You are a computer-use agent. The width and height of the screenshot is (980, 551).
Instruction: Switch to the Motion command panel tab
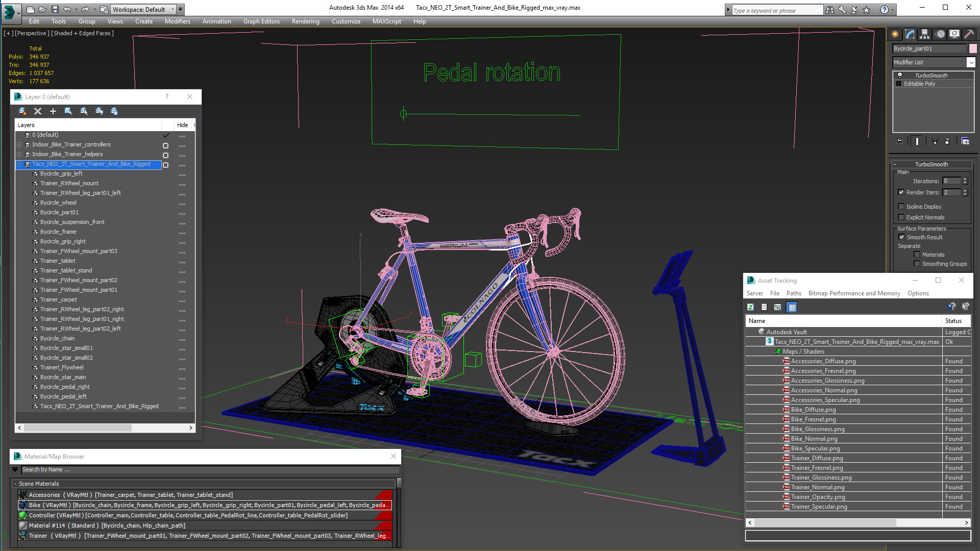(x=940, y=34)
